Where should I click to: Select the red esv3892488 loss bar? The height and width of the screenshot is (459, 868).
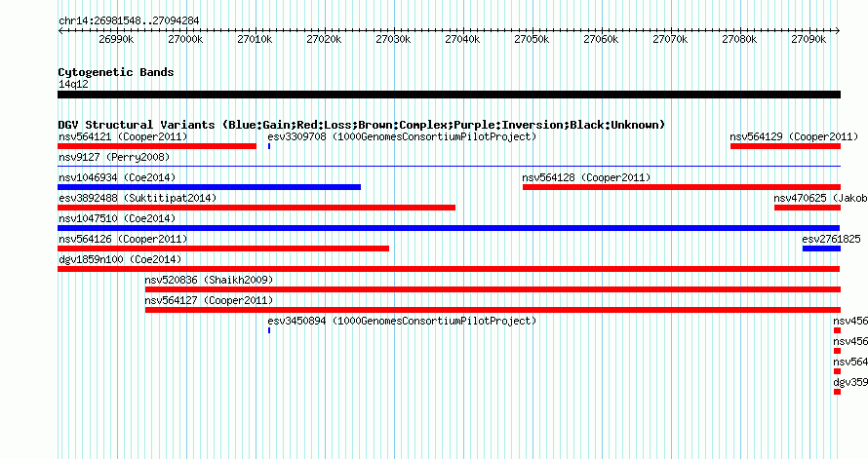click(x=256, y=208)
